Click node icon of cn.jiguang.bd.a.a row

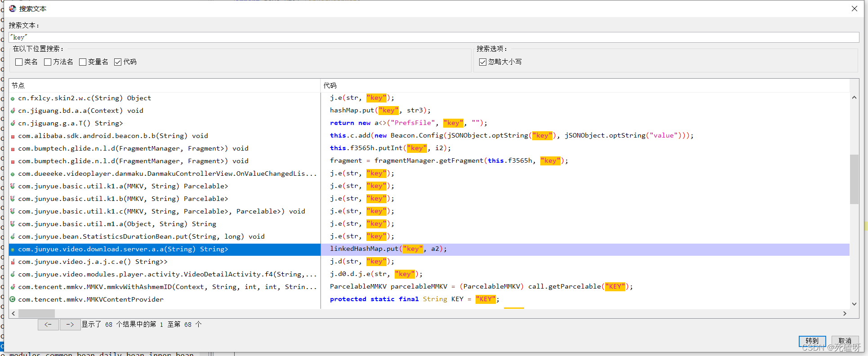pyautogui.click(x=13, y=111)
